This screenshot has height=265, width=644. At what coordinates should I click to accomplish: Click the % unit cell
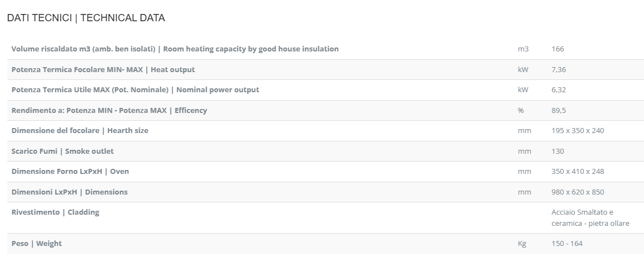coord(521,111)
